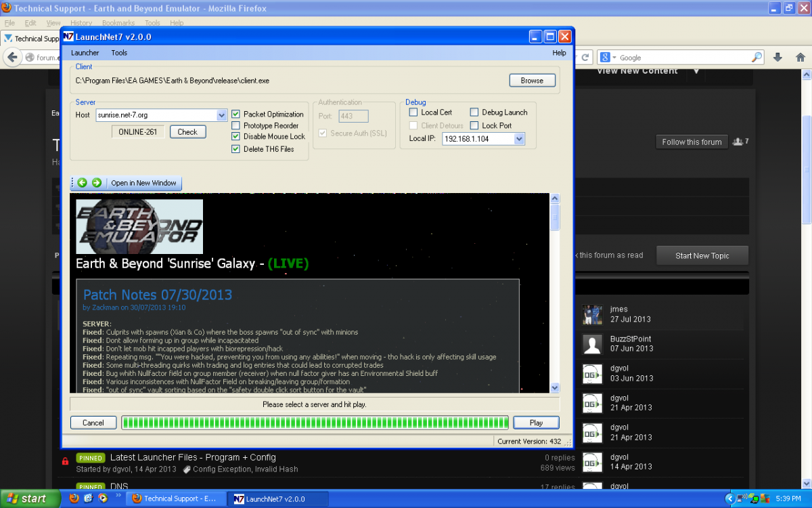Click the Start button on the taskbar

tap(26, 499)
